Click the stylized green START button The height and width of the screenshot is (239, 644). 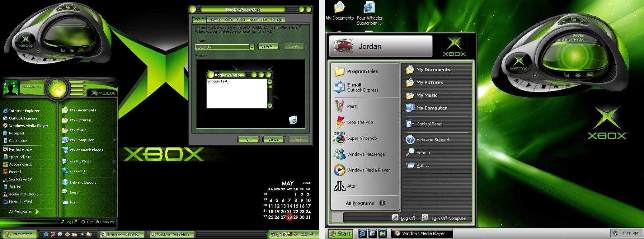[x=20, y=234]
